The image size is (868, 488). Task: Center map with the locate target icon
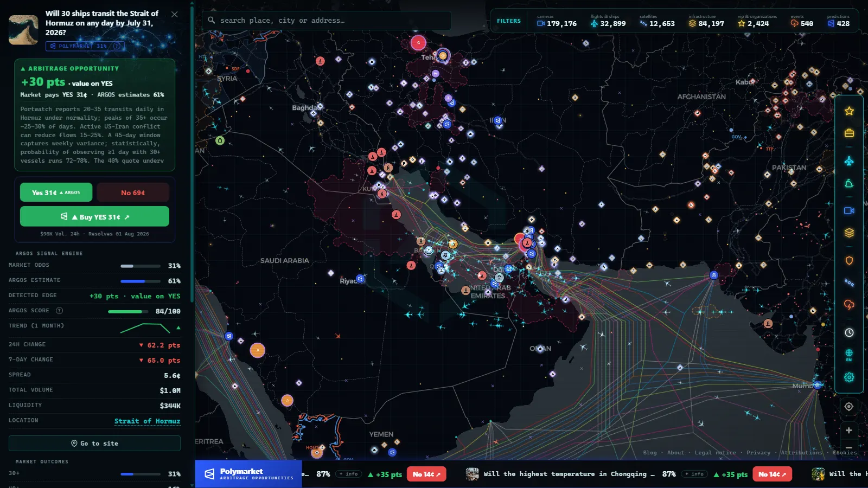(x=849, y=406)
